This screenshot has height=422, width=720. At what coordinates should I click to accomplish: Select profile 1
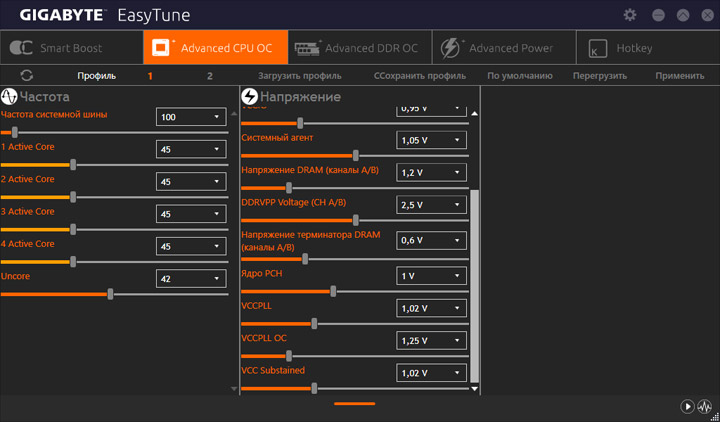pyautogui.click(x=150, y=76)
